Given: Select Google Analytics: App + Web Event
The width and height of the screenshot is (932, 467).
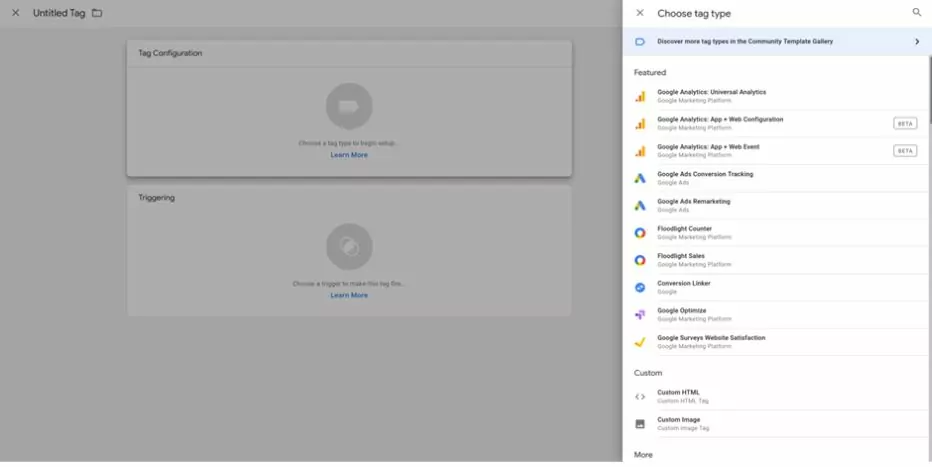Looking at the screenshot, I should pos(776,151).
